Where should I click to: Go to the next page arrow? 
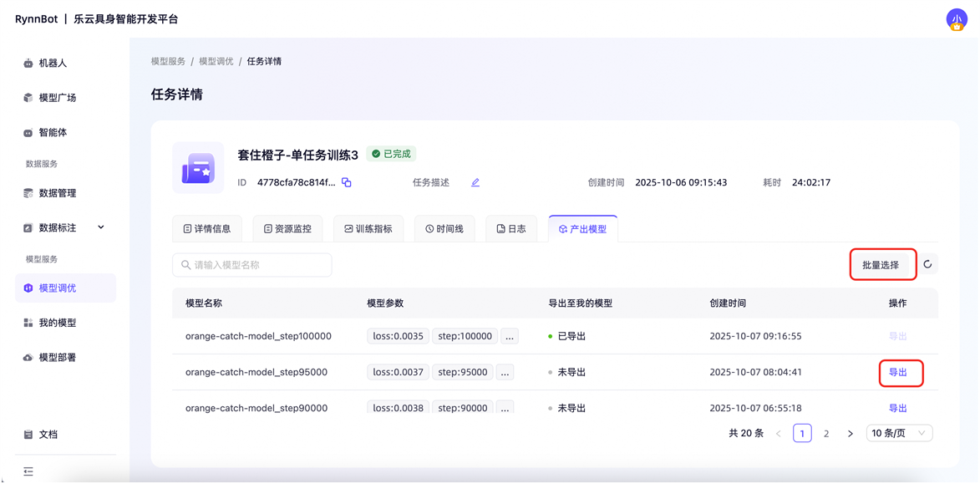coord(850,433)
